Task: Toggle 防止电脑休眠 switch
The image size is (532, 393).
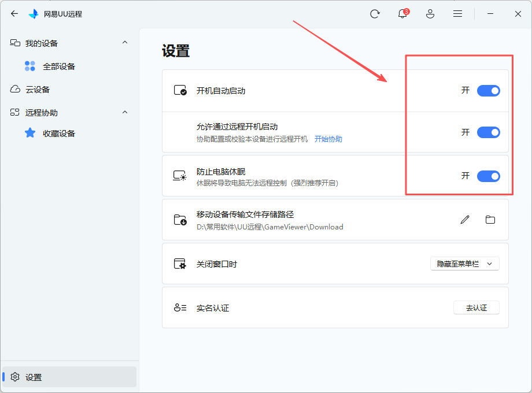Action: coord(488,176)
